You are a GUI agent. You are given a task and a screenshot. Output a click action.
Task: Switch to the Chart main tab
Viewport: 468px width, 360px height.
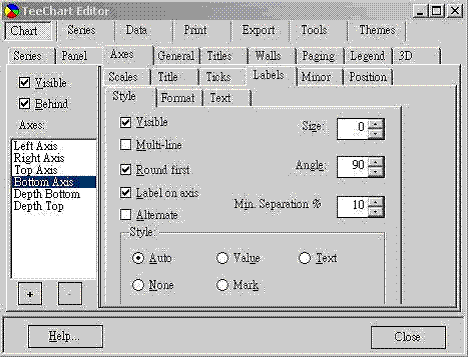[x=28, y=31]
